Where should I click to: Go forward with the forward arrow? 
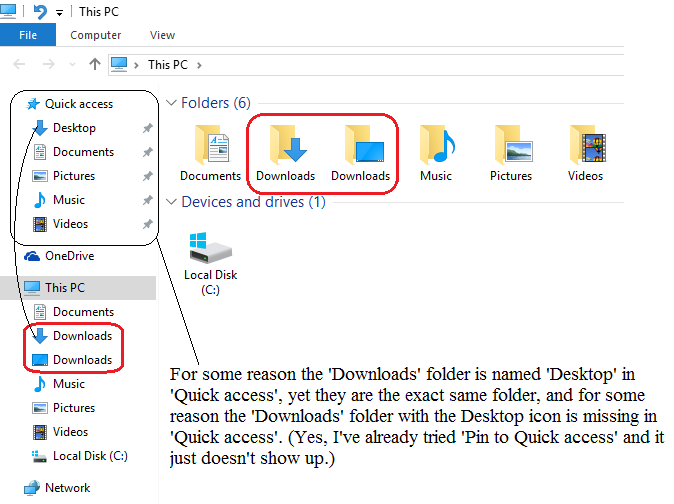coord(49,64)
